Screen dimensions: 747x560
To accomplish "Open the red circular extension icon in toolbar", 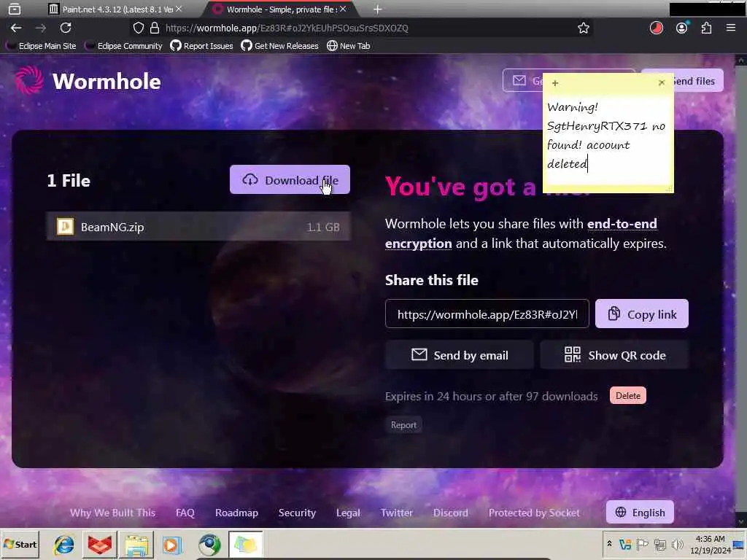I will [x=656, y=28].
